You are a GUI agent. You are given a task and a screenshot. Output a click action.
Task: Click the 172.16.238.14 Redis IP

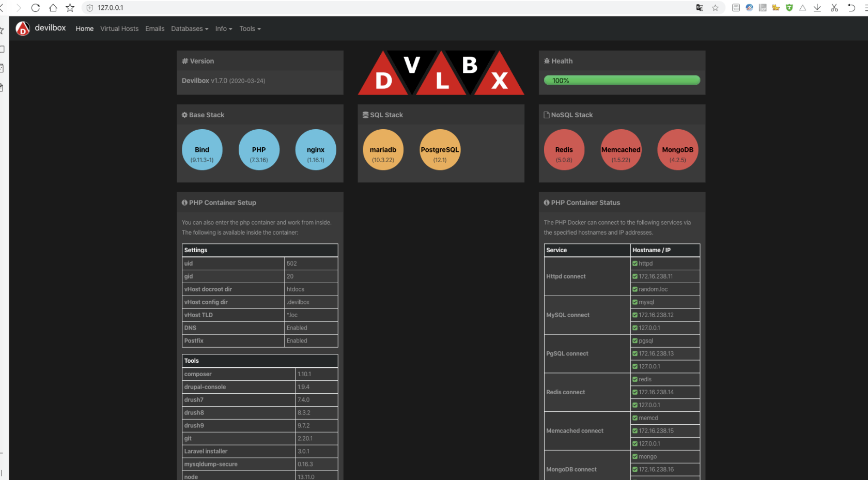point(656,392)
